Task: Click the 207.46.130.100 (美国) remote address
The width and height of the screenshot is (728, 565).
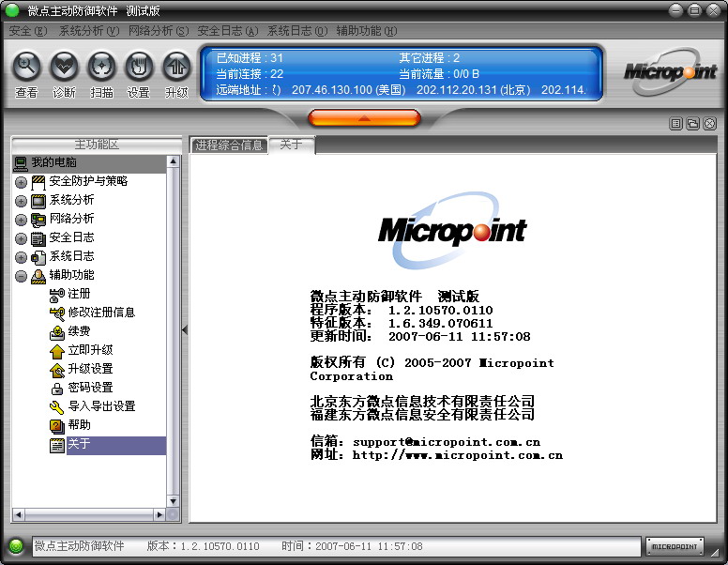Action: (349, 90)
